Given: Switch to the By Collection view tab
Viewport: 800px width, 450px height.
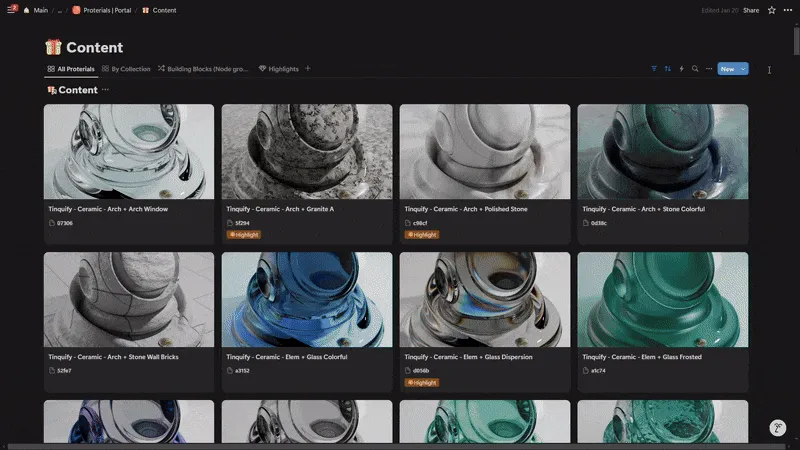Looking at the screenshot, I should tap(126, 69).
